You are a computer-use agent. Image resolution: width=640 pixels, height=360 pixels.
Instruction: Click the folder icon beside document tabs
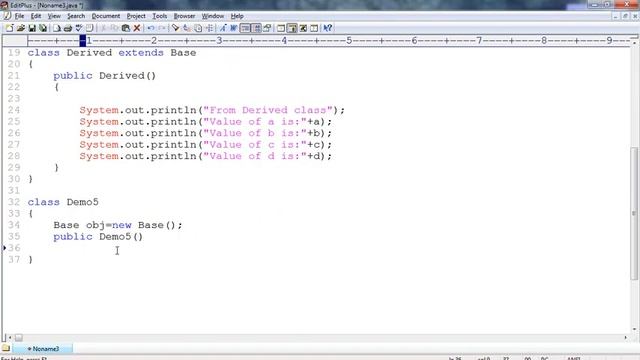tap(6, 348)
